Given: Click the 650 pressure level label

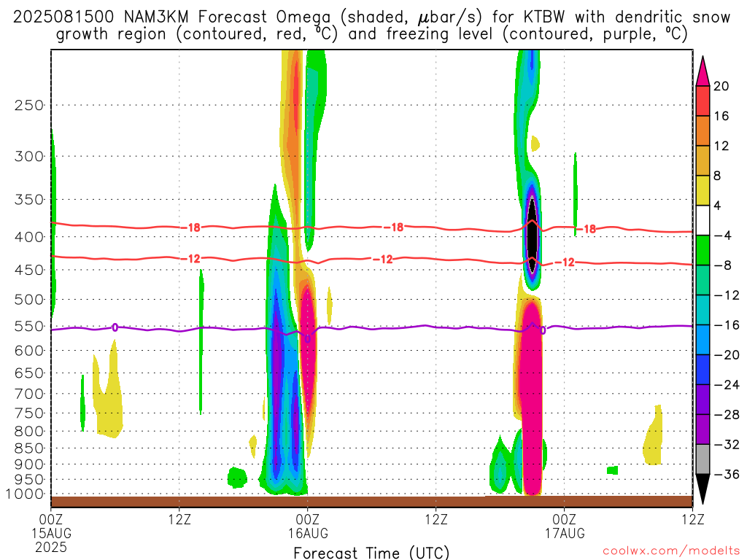Looking at the screenshot, I should (x=29, y=373).
